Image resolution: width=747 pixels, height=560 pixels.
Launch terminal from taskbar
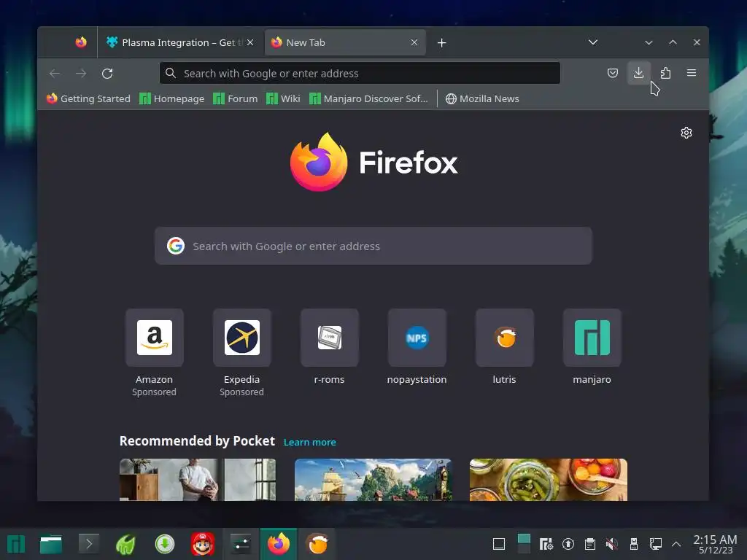88,544
